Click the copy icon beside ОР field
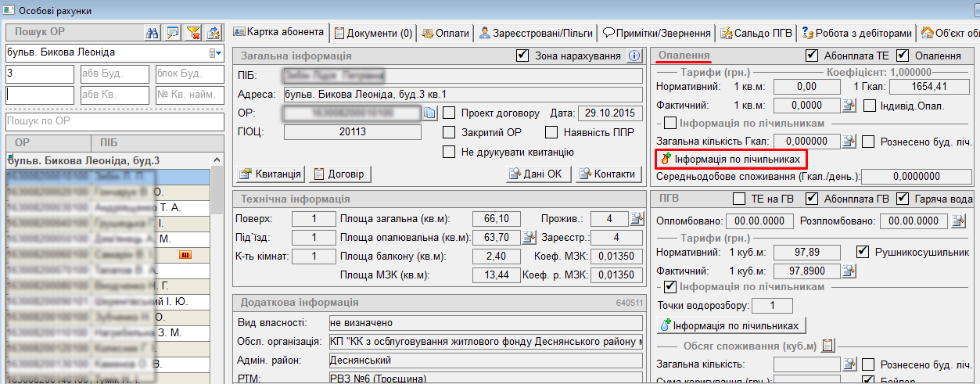This screenshot has height=384, width=980. click(429, 113)
